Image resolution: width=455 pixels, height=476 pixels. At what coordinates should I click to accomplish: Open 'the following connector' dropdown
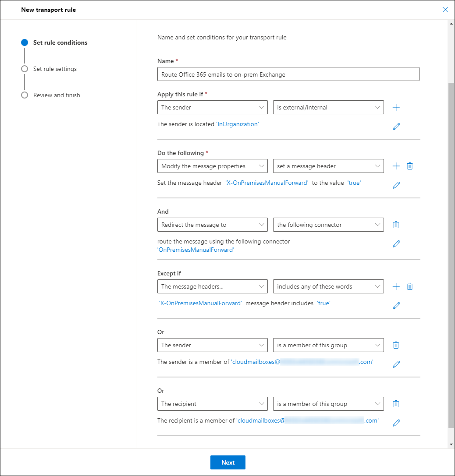328,225
